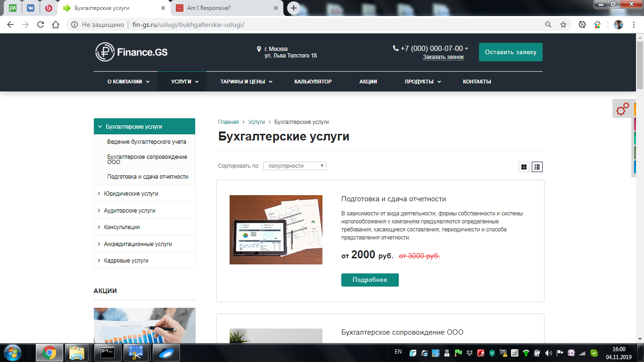The width and height of the screenshot is (644, 362).
Task: Click zoom magnifier icon in address bar
Action: [548, 25]
